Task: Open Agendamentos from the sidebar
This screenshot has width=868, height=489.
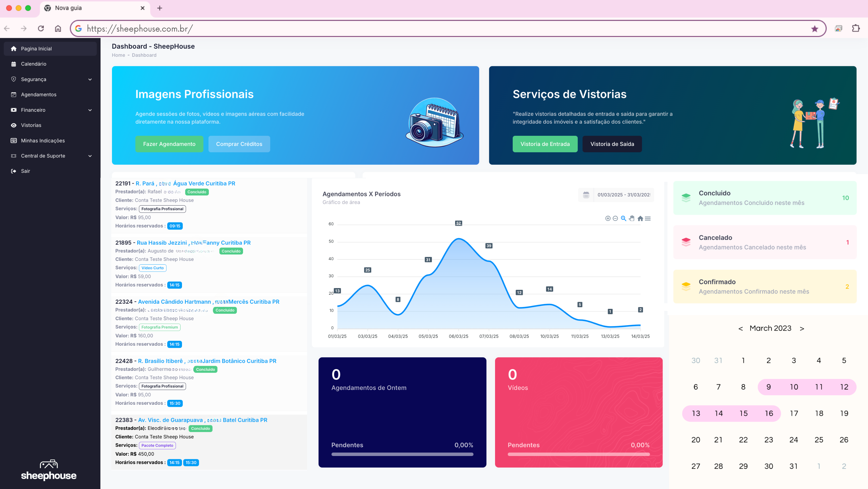Action: pyautogui.click(x=50, y=94)
